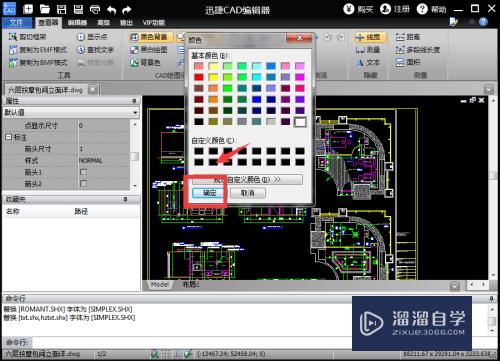
Task: Click the 规定自定义颜色 define custom colors button
Action: (247, 179)
